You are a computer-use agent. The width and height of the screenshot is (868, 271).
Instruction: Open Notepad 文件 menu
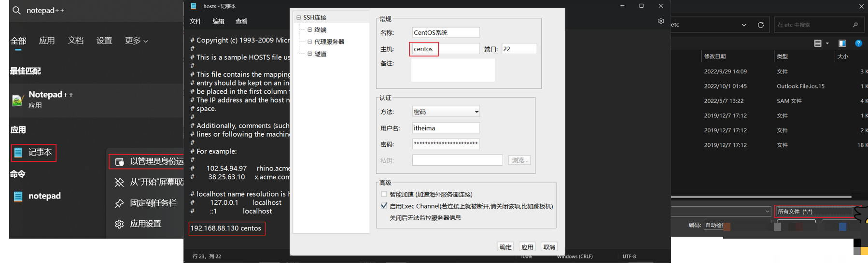coord(196,21)
